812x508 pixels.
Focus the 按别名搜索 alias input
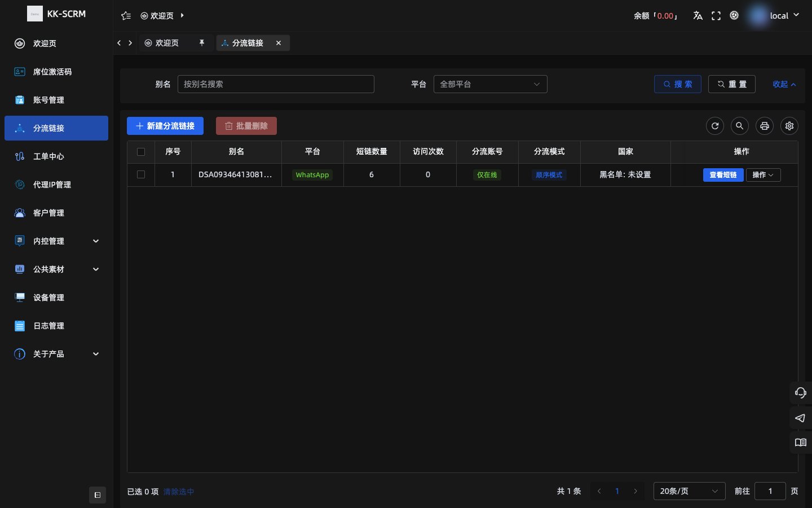276,84
